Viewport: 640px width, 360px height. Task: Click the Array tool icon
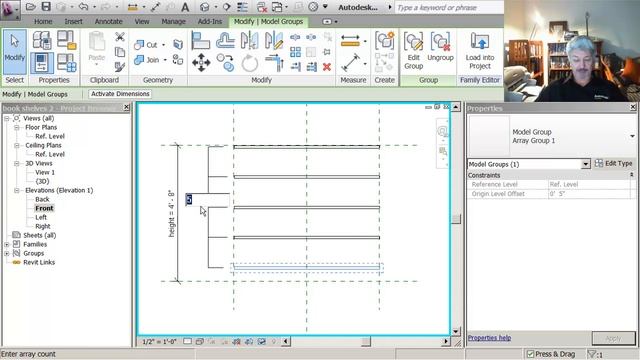point(295,52)
